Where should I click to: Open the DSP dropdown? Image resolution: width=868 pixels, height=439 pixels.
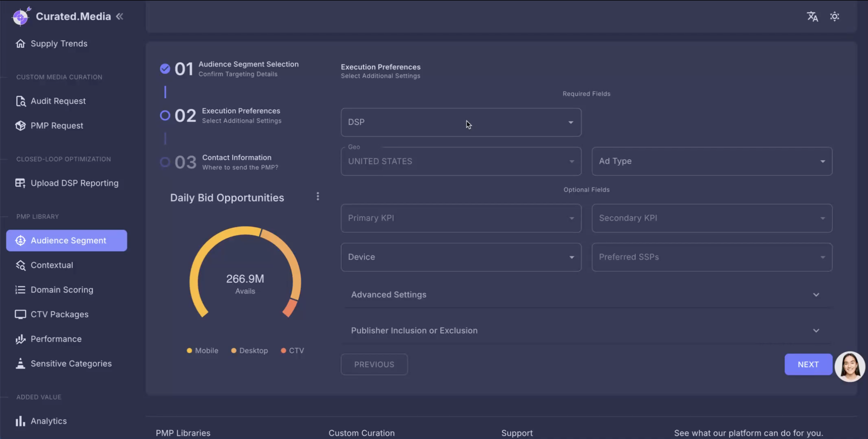[x=461, y=122]
